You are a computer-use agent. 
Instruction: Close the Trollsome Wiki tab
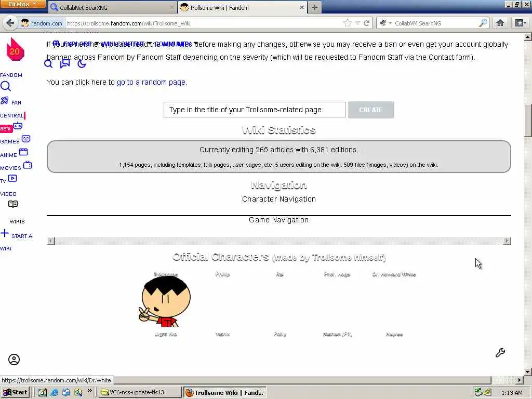(x=302, y=7)
